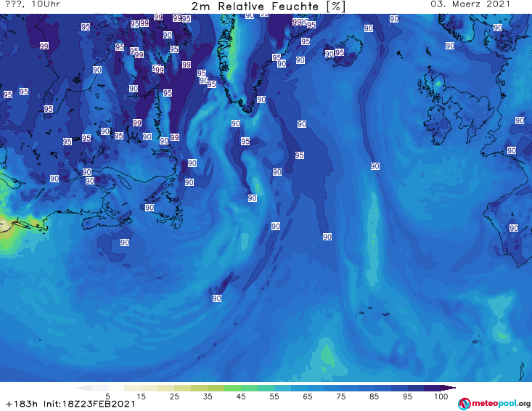Click legend value '95' under the color bar

click(407, 396)
